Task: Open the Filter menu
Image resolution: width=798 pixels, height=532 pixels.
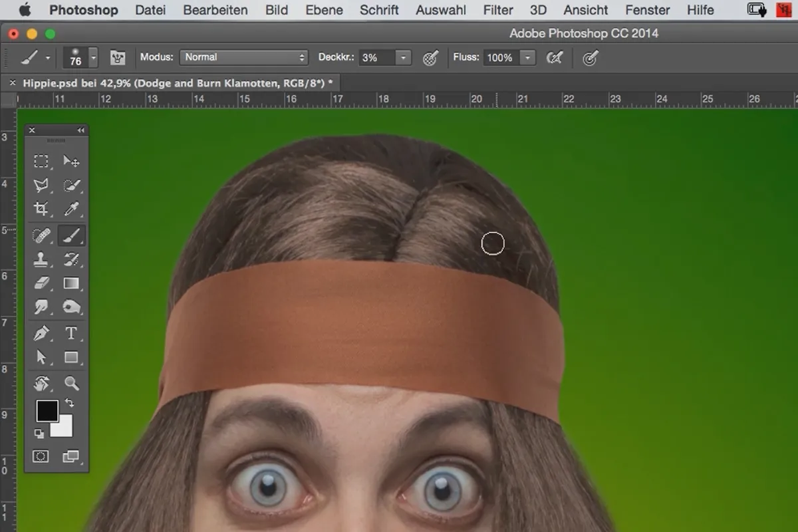Action: coord(498,10)
